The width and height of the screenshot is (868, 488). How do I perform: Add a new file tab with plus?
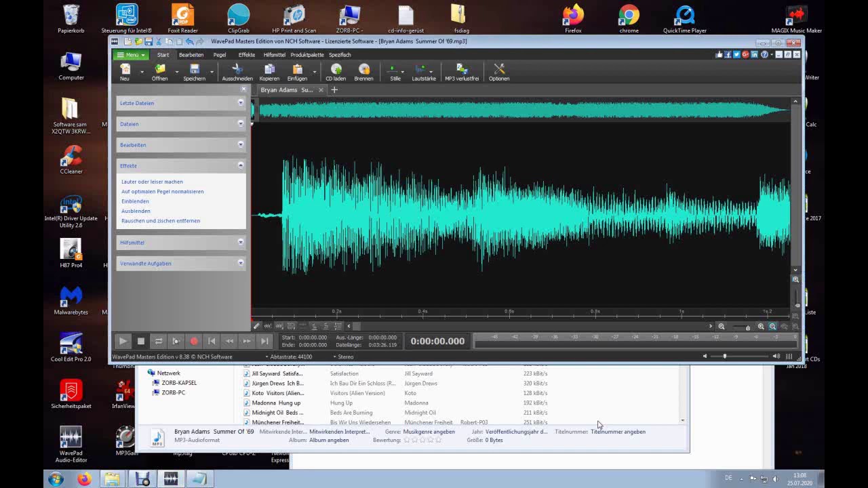coord(334,89)
